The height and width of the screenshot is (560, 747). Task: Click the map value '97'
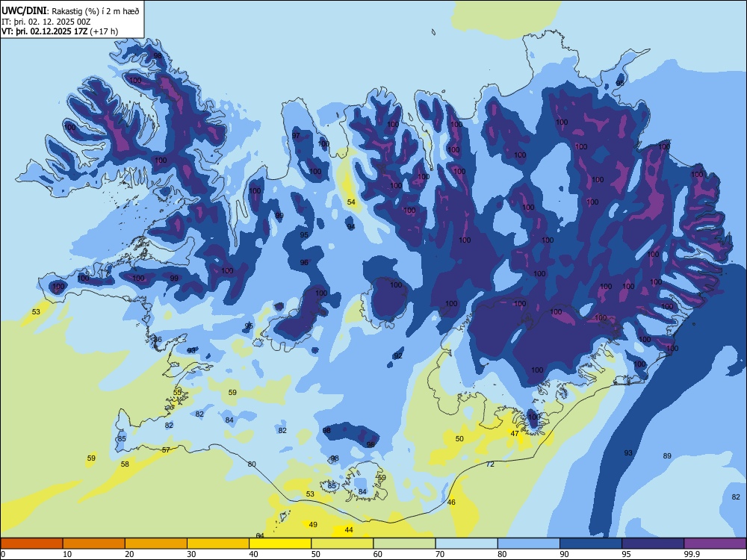tap(297, 136)
